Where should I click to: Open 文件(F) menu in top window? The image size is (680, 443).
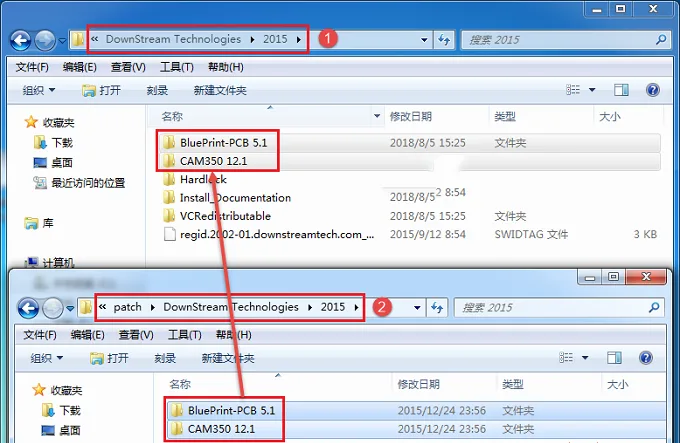32,67
